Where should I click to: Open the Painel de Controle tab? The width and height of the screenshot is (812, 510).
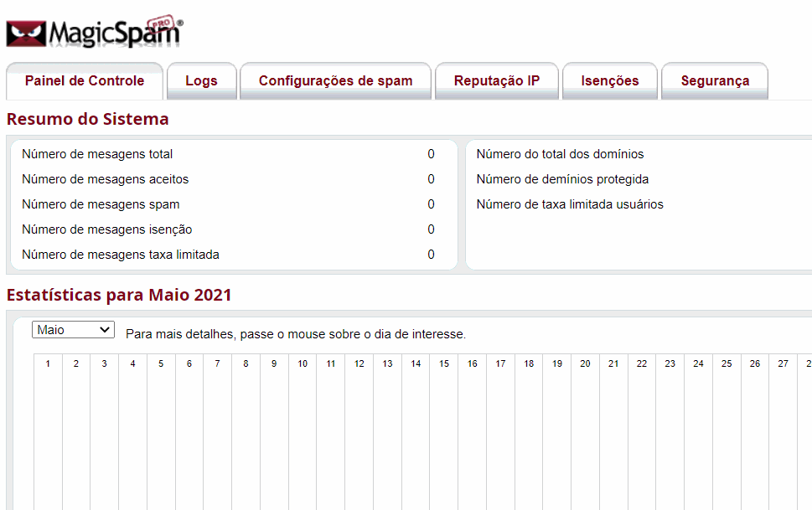pyautogui.click(x=85, y=81)
